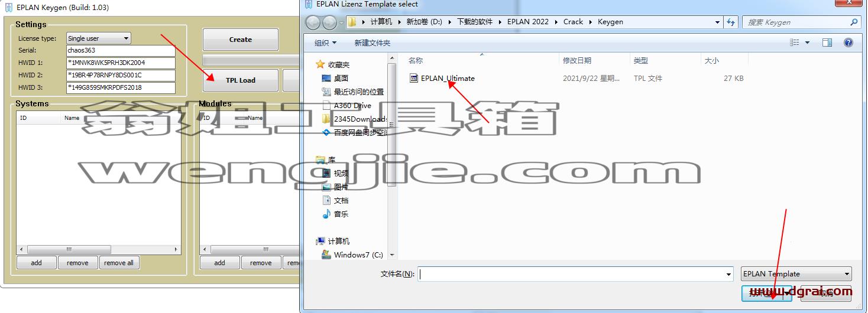
Task: Click the back navigation arrow icon
Action: 313,22
